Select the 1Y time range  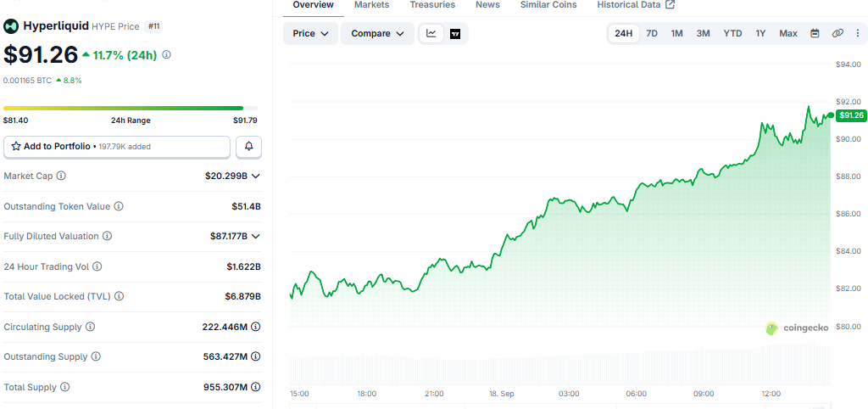(760, 33)
